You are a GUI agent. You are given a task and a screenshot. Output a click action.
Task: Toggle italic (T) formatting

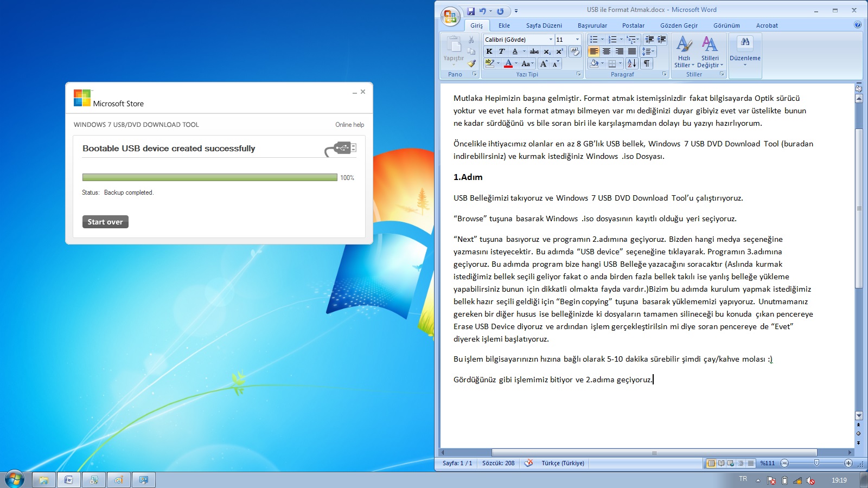pyautogui.click(x=502, y=52)
